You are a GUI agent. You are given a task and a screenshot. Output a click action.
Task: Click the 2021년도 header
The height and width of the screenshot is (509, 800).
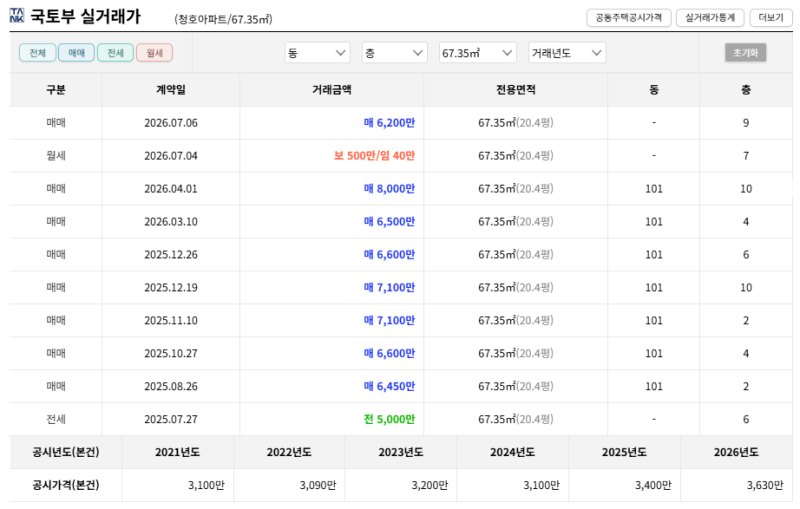[178, 452]
